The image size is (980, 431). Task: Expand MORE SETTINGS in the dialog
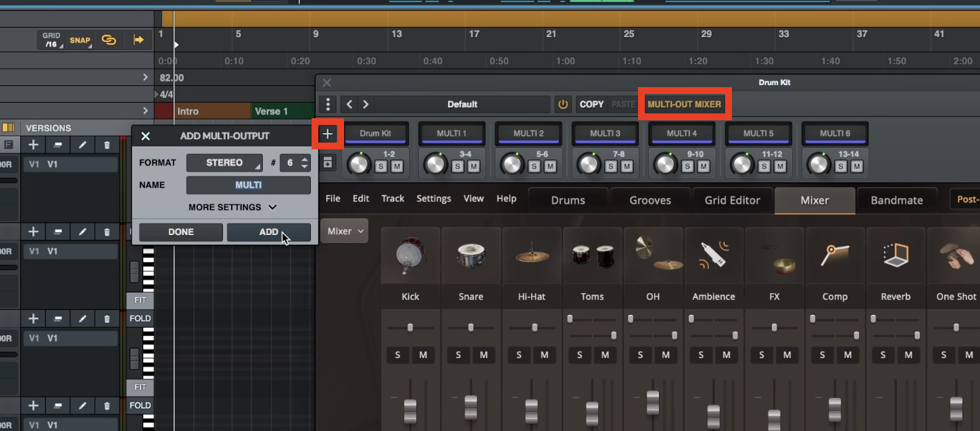coord(232,207)
